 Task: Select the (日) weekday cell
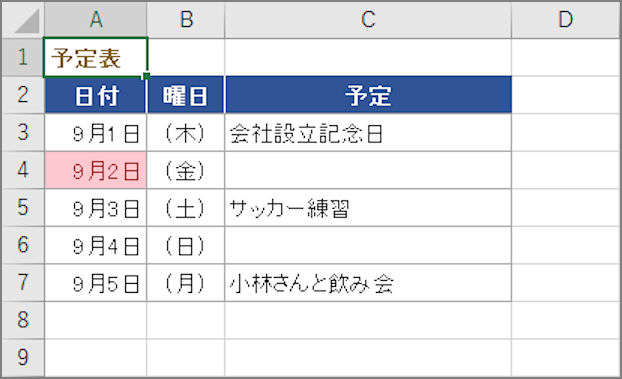(x=186, y=246)
